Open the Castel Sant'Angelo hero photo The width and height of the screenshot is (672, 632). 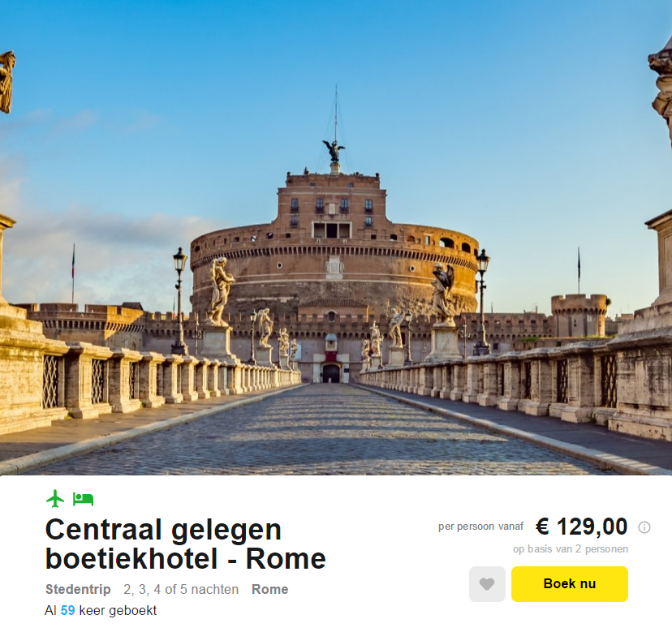pos(336,238)
